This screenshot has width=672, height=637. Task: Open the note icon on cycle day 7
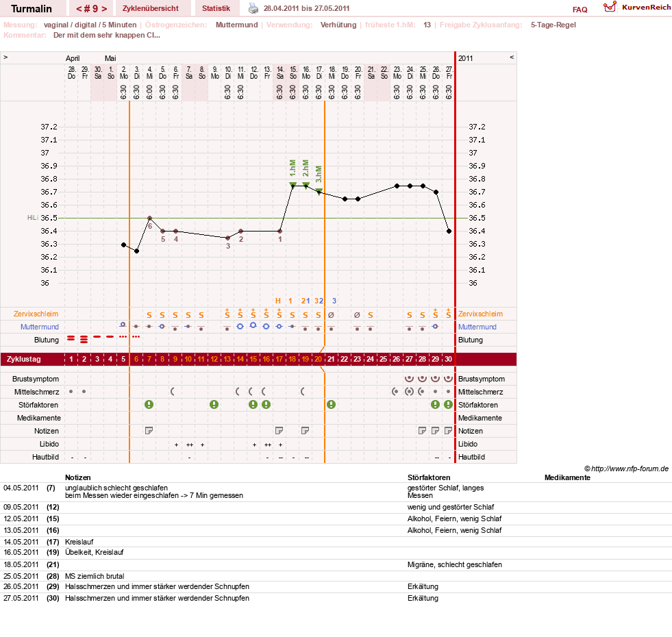[x=149, y=430]
